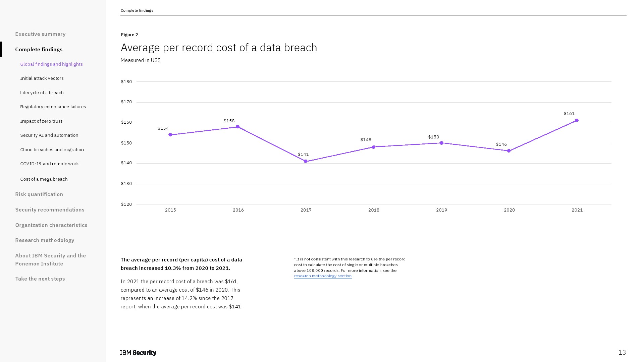The width and height of the screenshot is (644, 362).
Task: Navigate to Security recommendations section
Action: pos(50,210)
